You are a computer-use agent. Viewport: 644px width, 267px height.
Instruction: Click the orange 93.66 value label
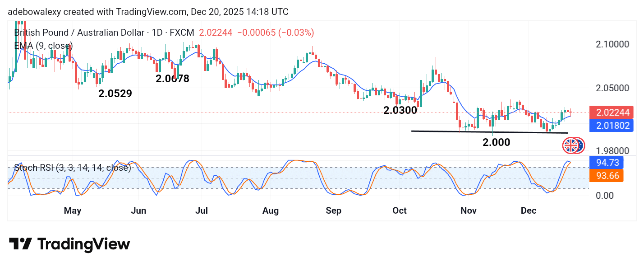tap(606, 176)
